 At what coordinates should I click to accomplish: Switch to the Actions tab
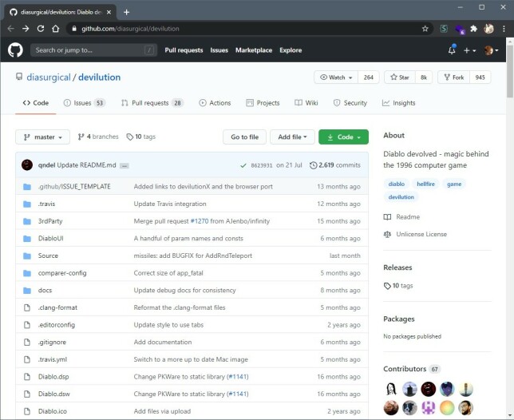coord(215,103)
